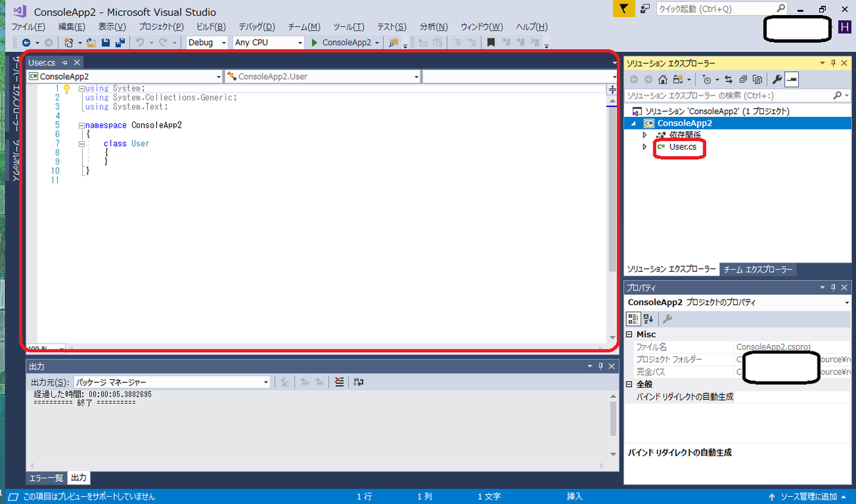Click the Alphabetical sort icon in Properties panel

click(x=648, y=319)
